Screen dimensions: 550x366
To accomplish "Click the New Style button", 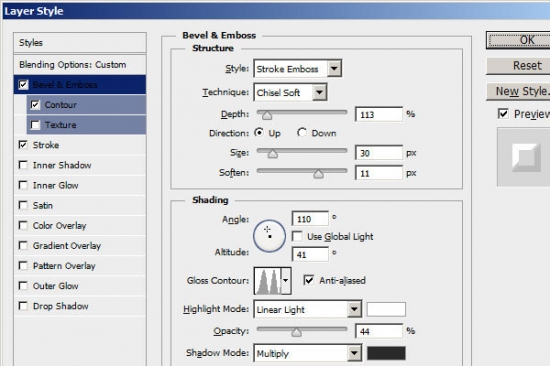I will tap(518, 91).
